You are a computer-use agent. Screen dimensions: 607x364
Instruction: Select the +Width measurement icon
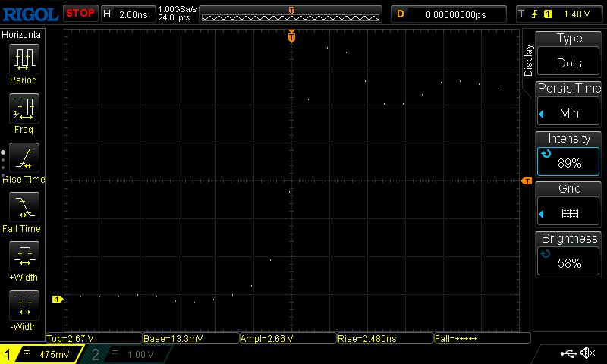(24, 256)
